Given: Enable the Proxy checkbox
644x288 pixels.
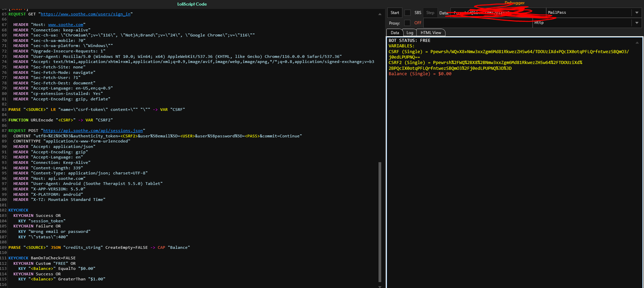Looking at the screenshot, I should click(408, 23).
